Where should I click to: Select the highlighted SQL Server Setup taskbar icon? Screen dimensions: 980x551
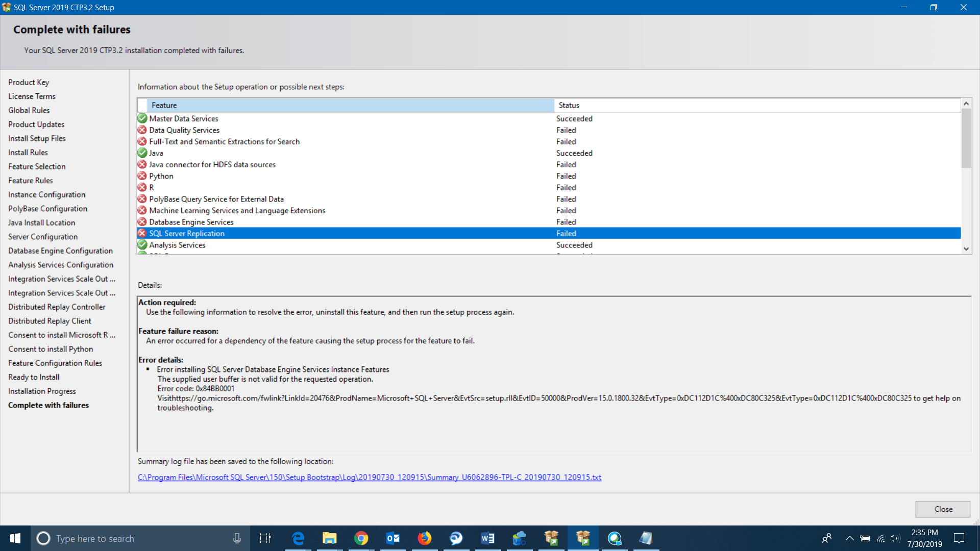[x=583, y=538]
